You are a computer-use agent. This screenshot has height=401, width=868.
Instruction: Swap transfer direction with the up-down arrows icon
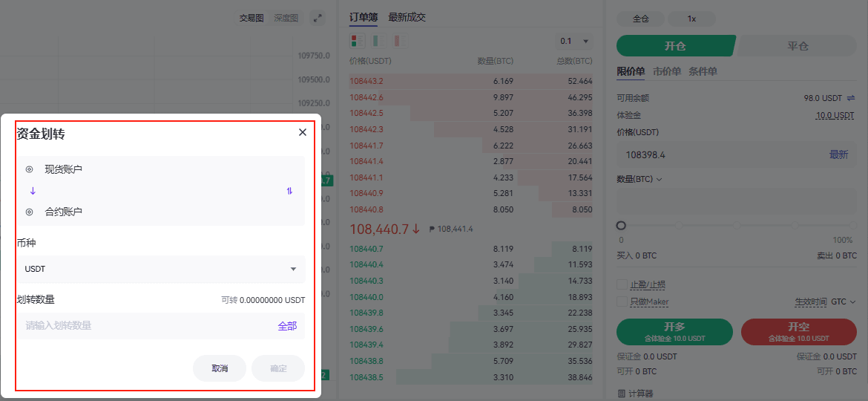pos(289,191)
